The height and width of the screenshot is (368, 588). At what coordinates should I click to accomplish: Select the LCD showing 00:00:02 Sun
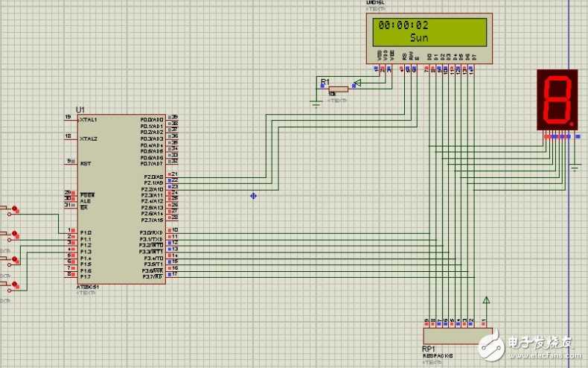[429, 38]
